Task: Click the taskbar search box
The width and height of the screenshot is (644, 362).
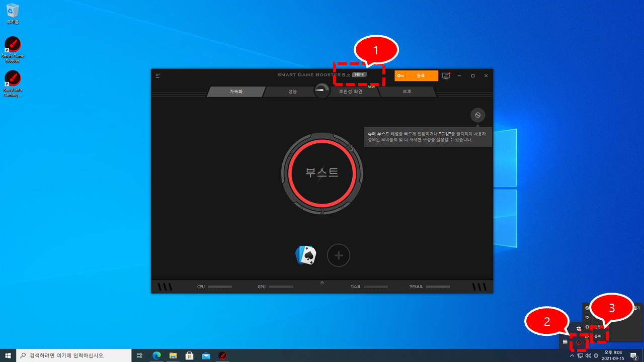Action: pos(74,355)
